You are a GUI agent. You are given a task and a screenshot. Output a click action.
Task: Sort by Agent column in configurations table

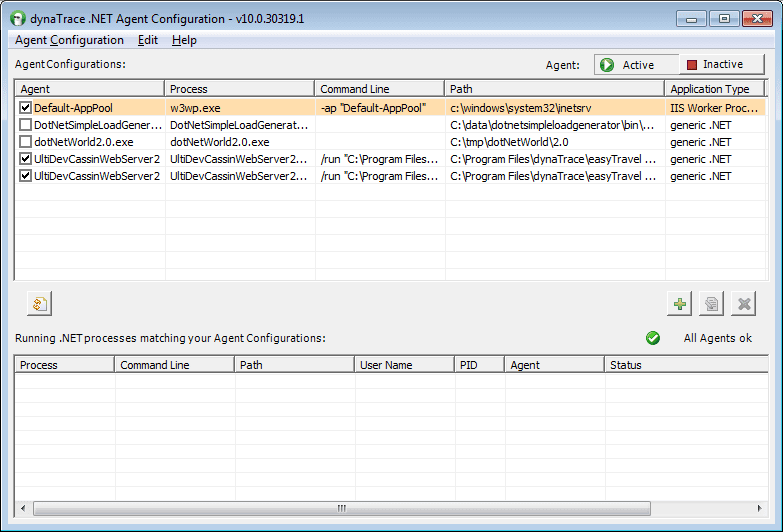pos(90,89)
